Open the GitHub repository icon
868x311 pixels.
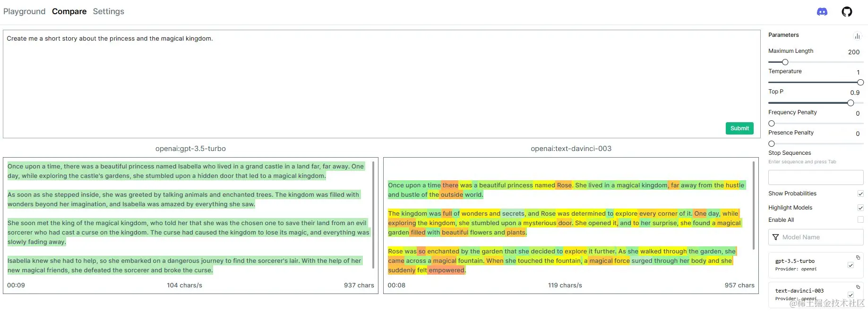847,12
